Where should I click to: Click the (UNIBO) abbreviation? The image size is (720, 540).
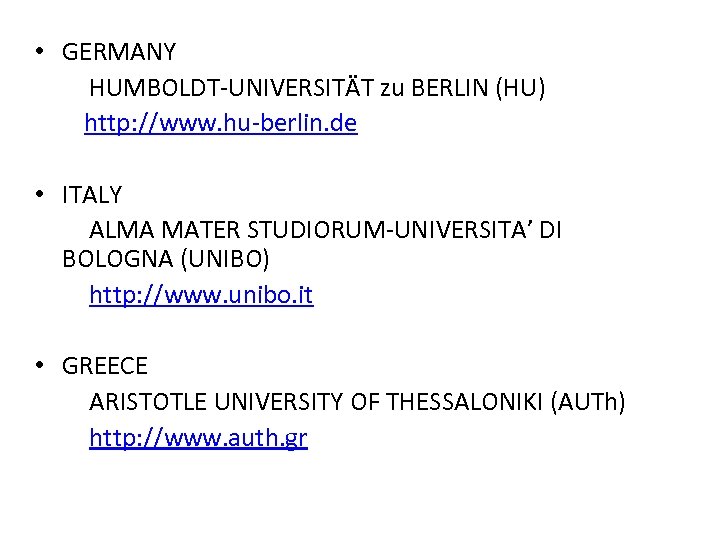[x=225, y=259]
